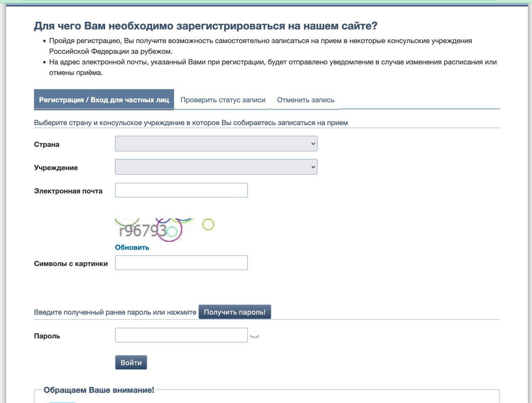Focus the Пароль input field
Screen dimensions: 532x403
pyautogui.click(x=181, y=335)
